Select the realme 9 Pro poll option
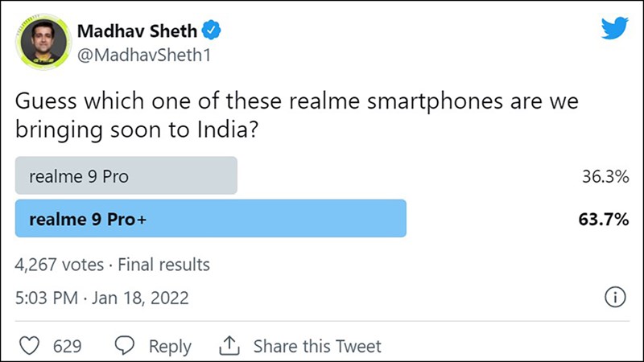 [x=126, y=176]
